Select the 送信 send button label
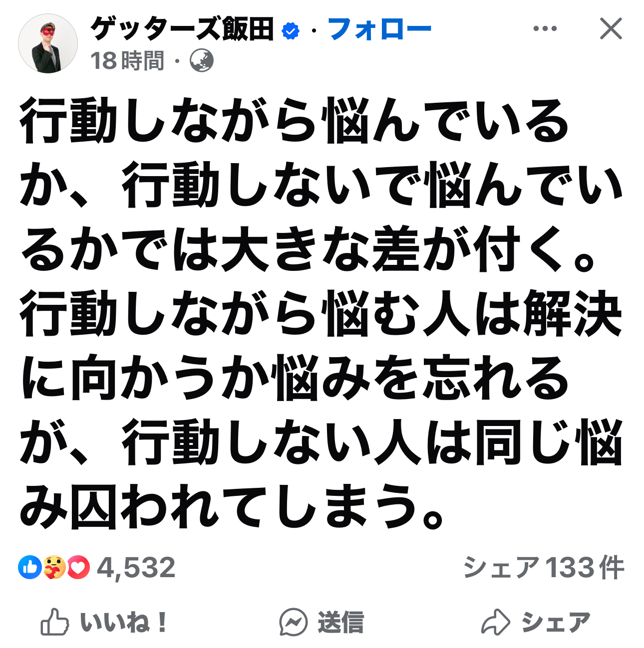This screenshot has height=648, width=644. pyautogui.click(x=341, y=623)
